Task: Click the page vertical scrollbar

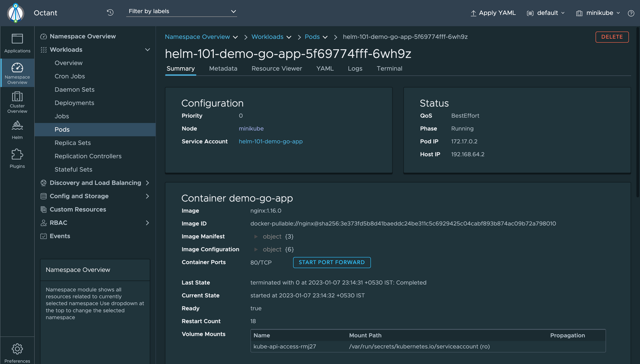Action: click(638, 112)
